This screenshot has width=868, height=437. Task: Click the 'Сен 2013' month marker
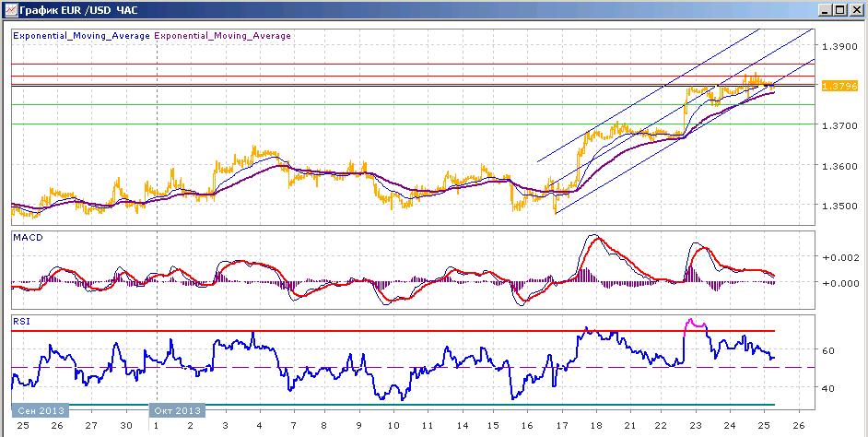pos(41,410)
